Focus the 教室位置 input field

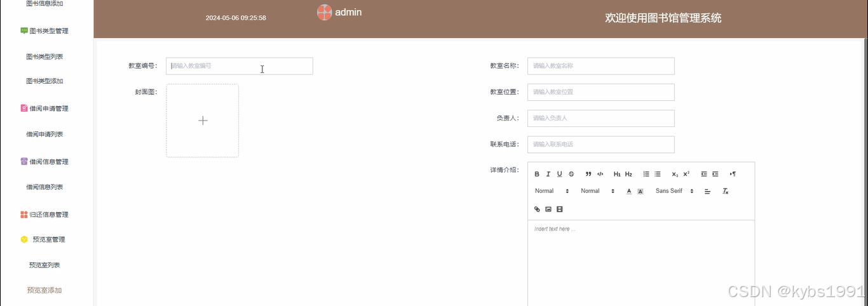(601, 92)
